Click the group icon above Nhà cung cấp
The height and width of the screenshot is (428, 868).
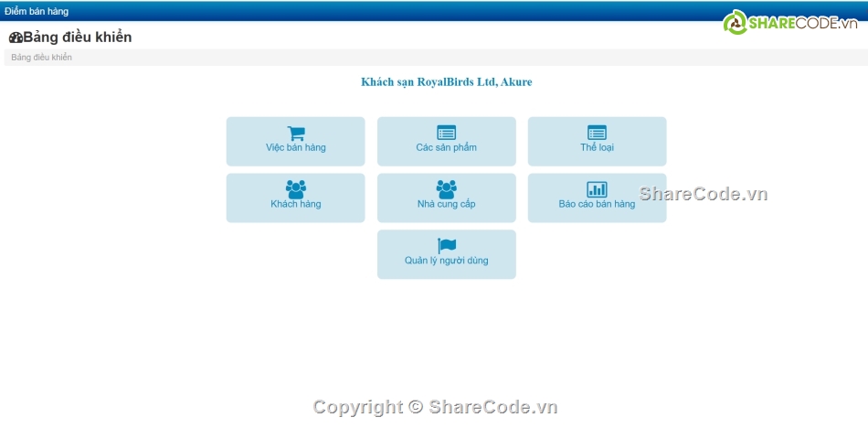[446, 189]
